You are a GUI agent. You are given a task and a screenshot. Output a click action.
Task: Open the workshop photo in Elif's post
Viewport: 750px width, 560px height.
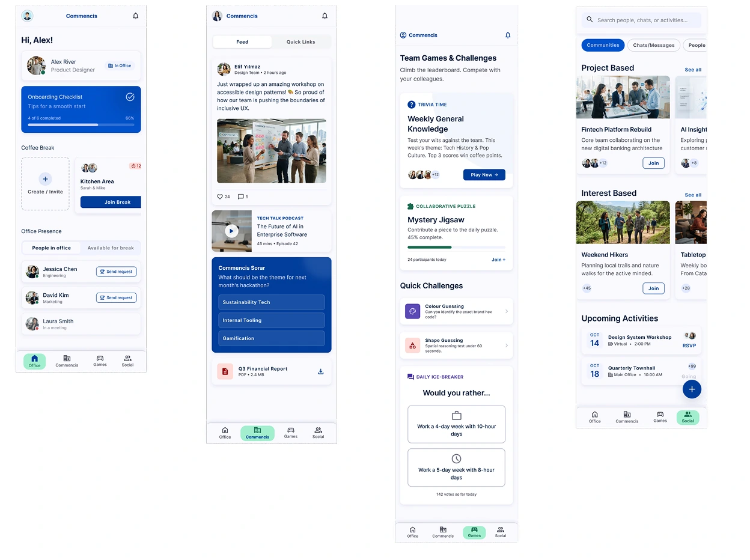point(272,151)
